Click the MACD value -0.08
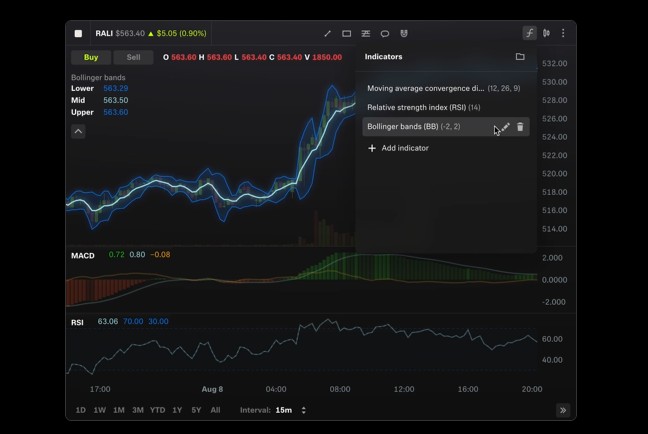Viewport: 648px width, 434px height. point(160,255)
